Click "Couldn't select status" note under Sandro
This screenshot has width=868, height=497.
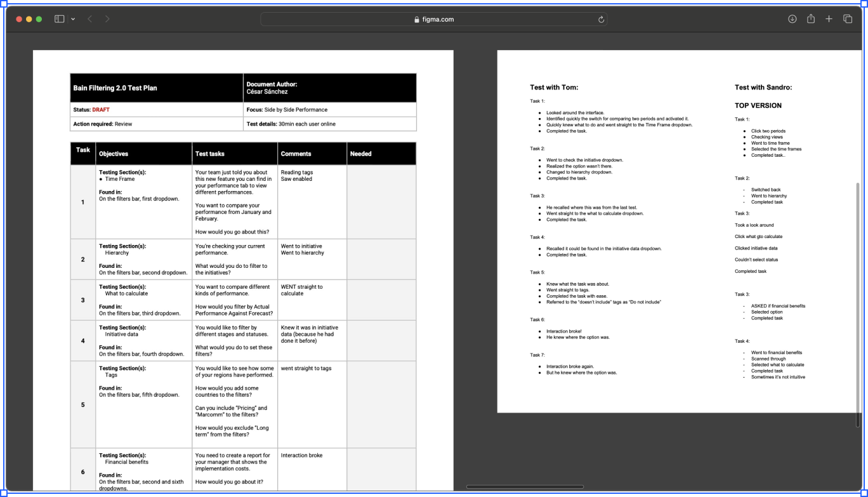[x=756, y=260]
